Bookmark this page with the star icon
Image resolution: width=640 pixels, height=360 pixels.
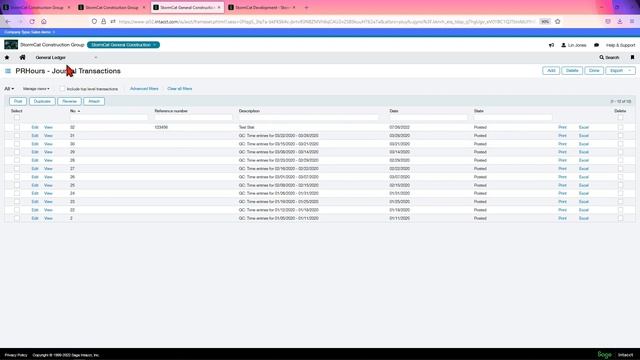point(558,21)
